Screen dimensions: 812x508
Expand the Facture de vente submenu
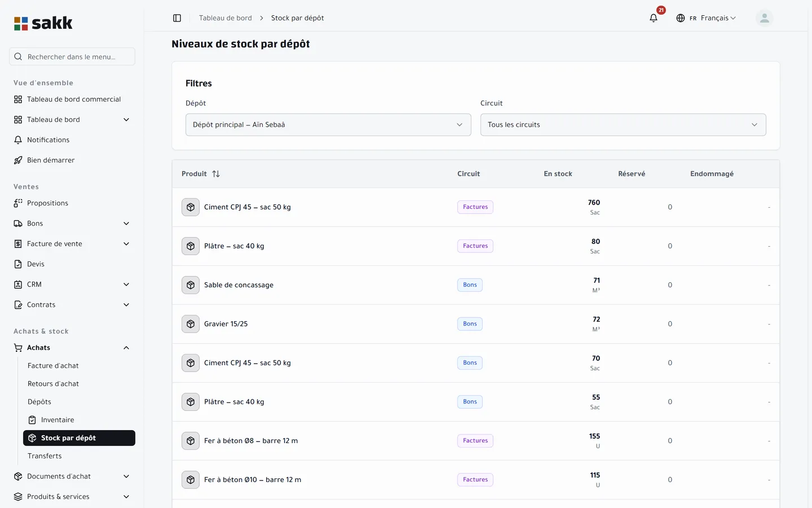[126, 244]
